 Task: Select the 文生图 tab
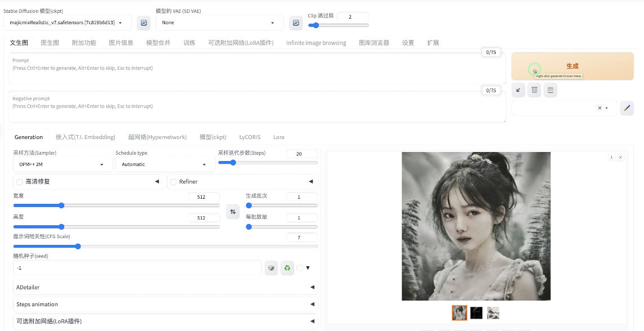[19, 43]
